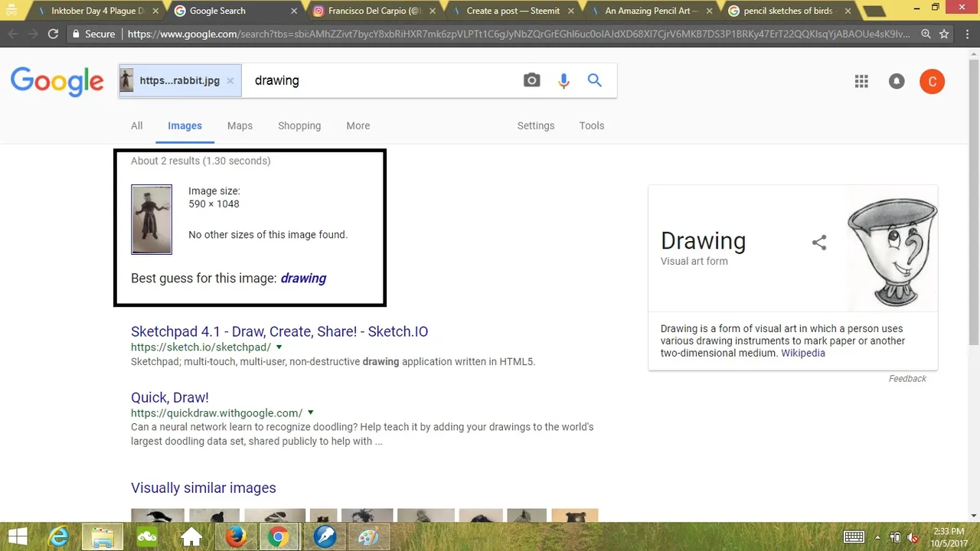The height and width of the screenshot is (551, 980).
Task: Switch to the All results tab
Action: pyautogui.click(x=136, y=126)
